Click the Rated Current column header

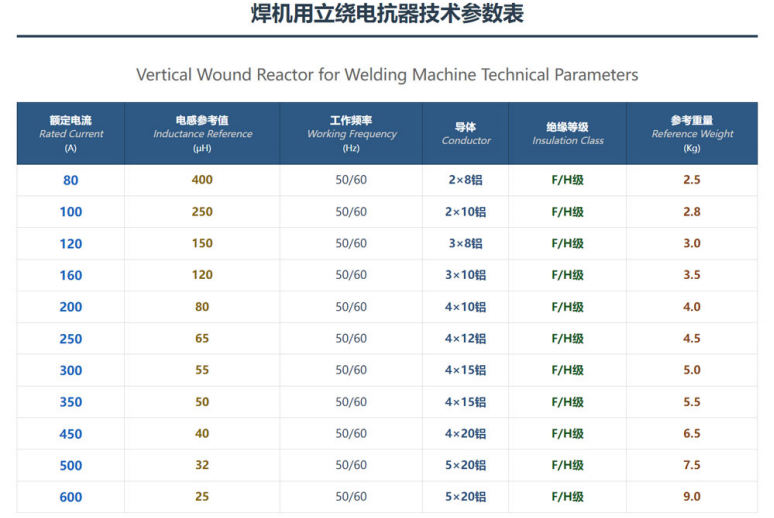71,133
